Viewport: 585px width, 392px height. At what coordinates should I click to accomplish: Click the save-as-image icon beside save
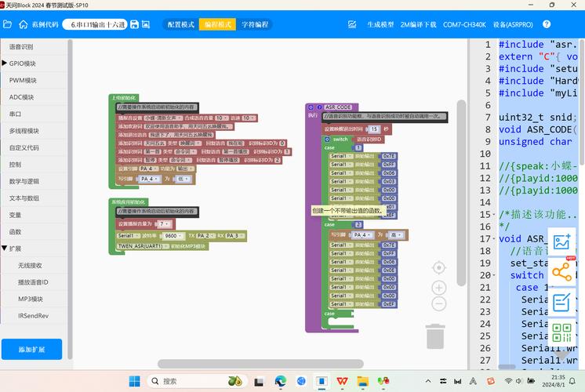click(146, 24)
